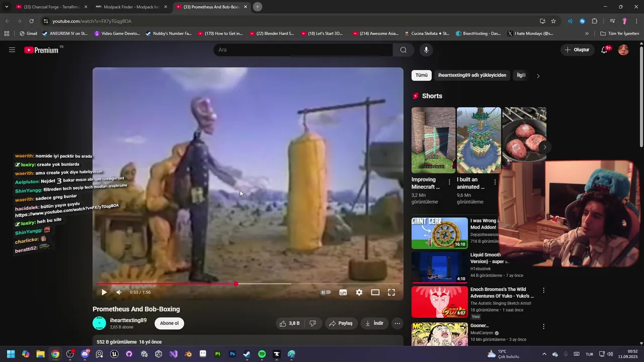644x362 pixels.
Task: Bookmark this page with the star
Action: pyautogui.click(x=553, y=21)
